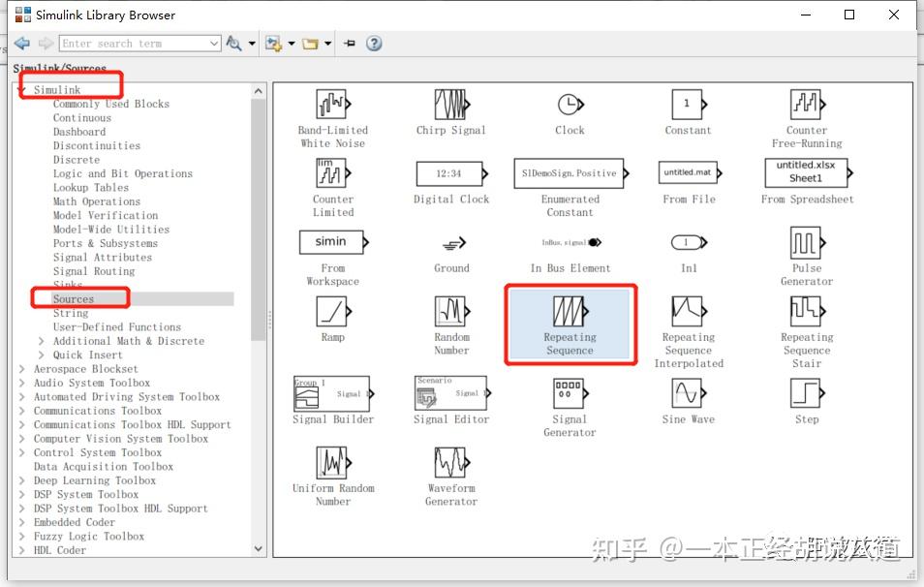Image resolution: width=924 pixels, height=587 pixels.
Task: Select the Sources library
Action: point(74,298)
